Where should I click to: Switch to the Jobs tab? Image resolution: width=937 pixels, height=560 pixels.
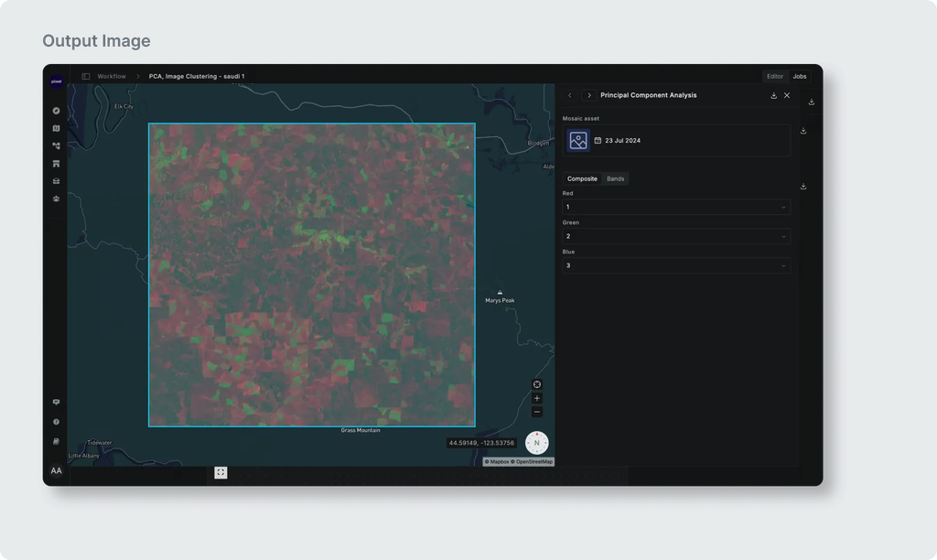[800, 77]
